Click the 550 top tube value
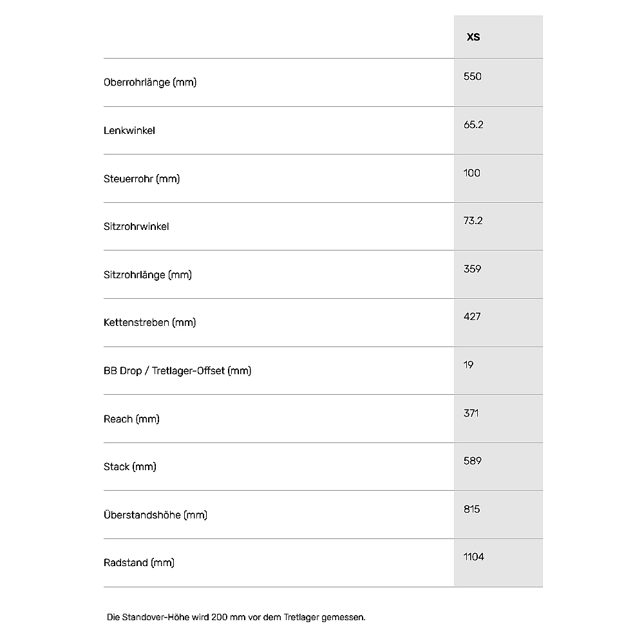 473,77
